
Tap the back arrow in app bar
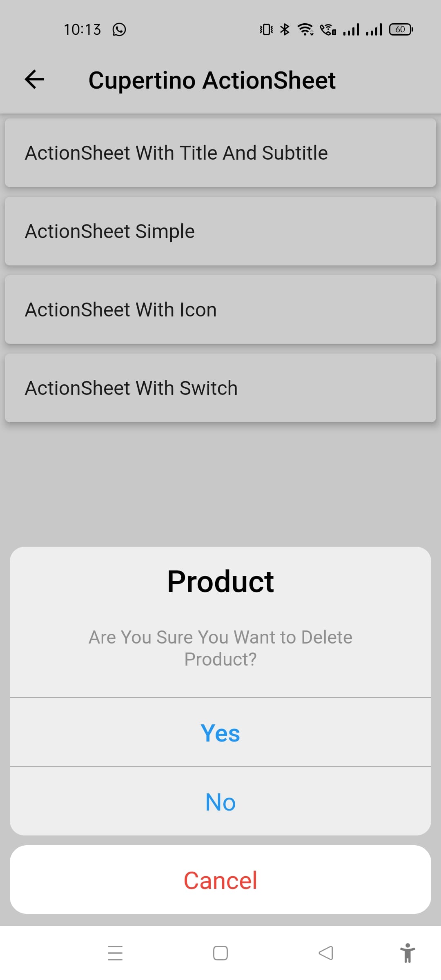(34, 79)
